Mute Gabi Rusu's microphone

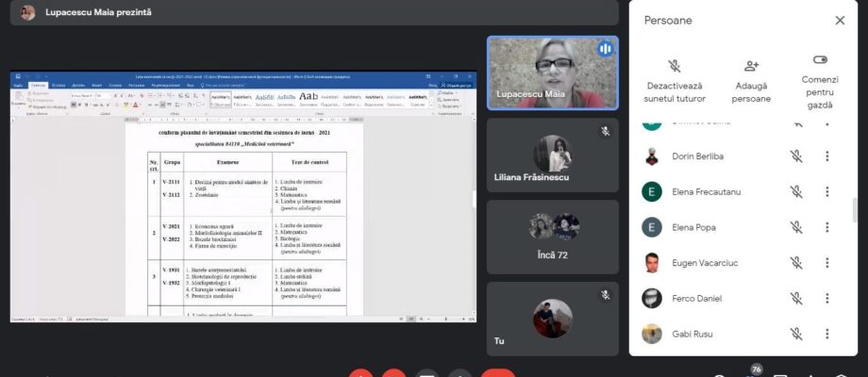click(x=796, y=334)
